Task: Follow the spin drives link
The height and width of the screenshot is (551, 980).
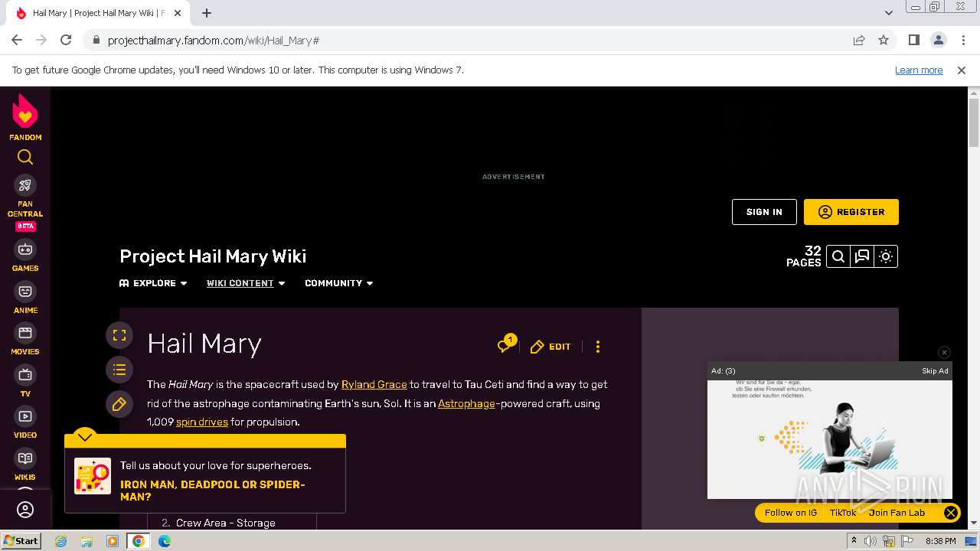Action: [202, 422]
